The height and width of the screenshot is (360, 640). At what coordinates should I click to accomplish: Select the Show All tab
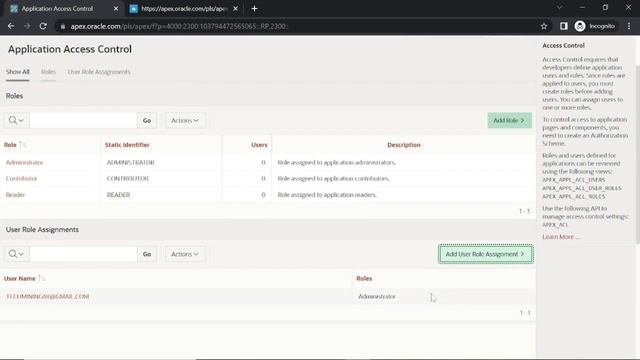click(18, 72)
